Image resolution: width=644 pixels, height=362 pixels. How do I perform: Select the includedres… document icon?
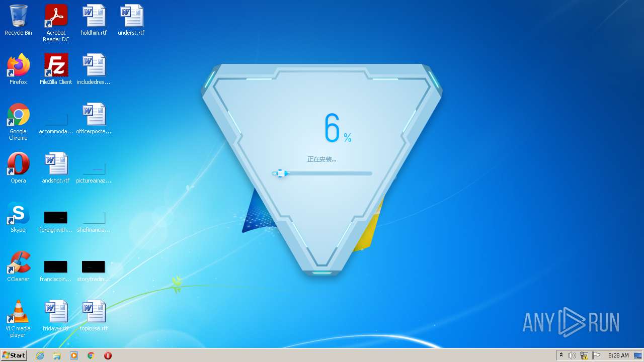(94, 69)
